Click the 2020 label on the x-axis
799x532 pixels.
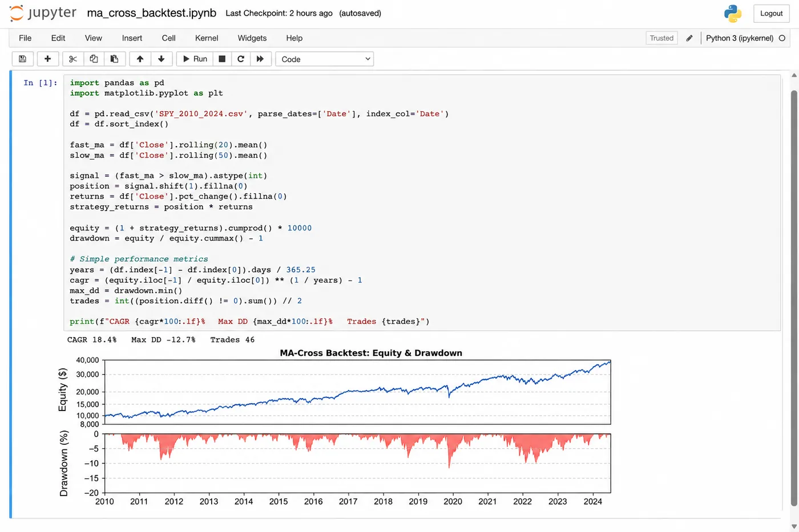(453, 502)
